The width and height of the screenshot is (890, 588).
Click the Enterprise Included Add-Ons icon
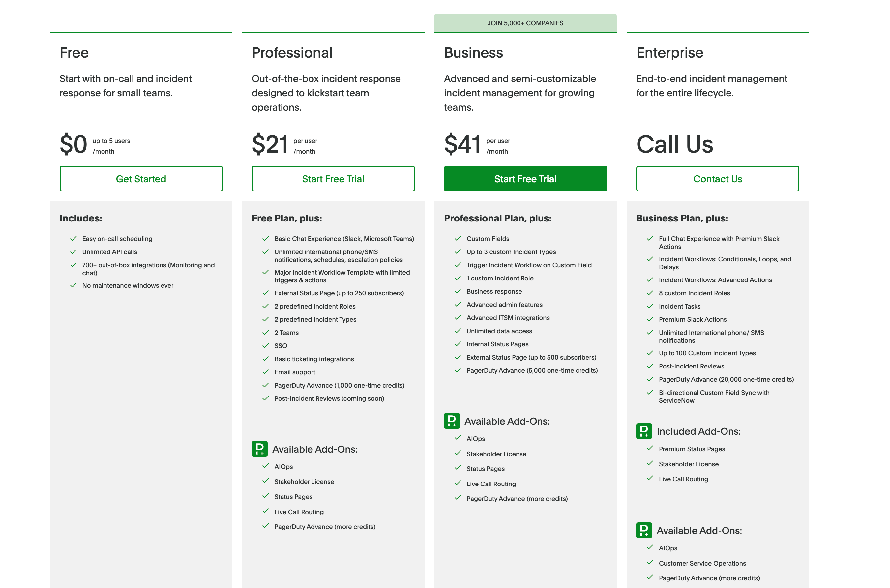tap(644, 431)
